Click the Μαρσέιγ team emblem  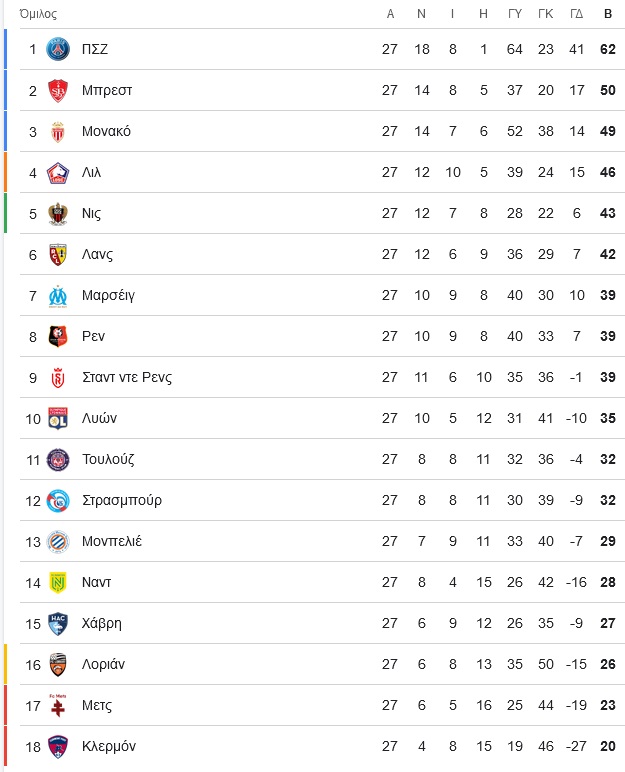tap(58, 295)
